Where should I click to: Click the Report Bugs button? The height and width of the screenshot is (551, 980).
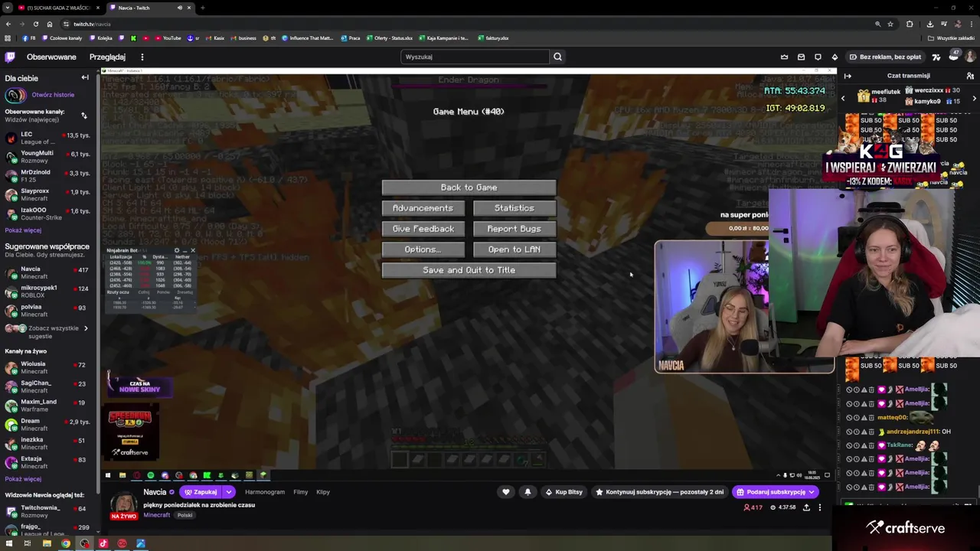(514, 229)
